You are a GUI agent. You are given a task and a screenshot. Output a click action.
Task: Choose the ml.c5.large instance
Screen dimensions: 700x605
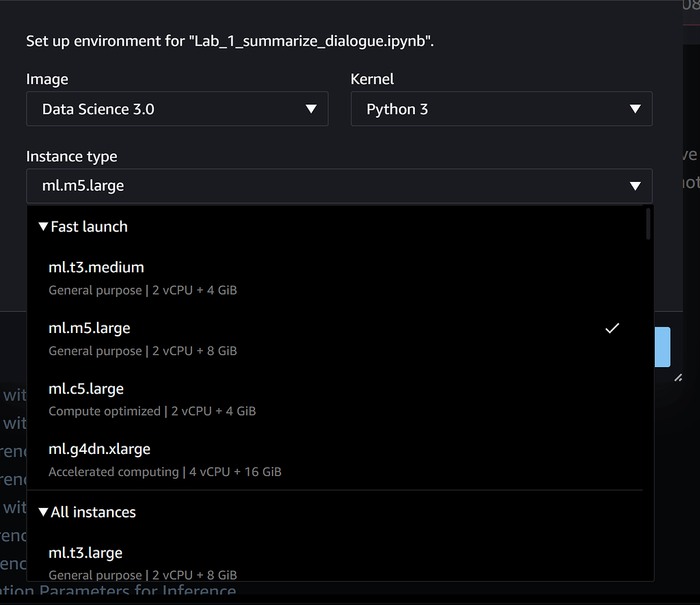[x=86, y=389]
